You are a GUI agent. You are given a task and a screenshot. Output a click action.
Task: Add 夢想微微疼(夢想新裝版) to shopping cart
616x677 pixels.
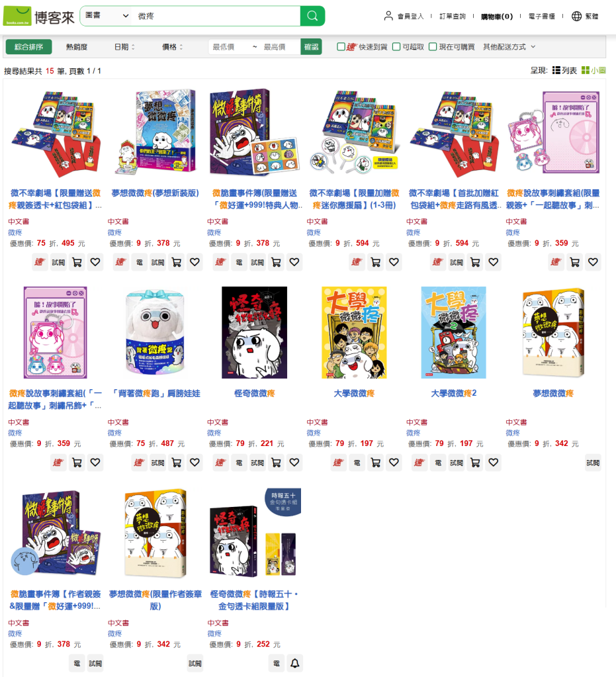click(177, 262)
